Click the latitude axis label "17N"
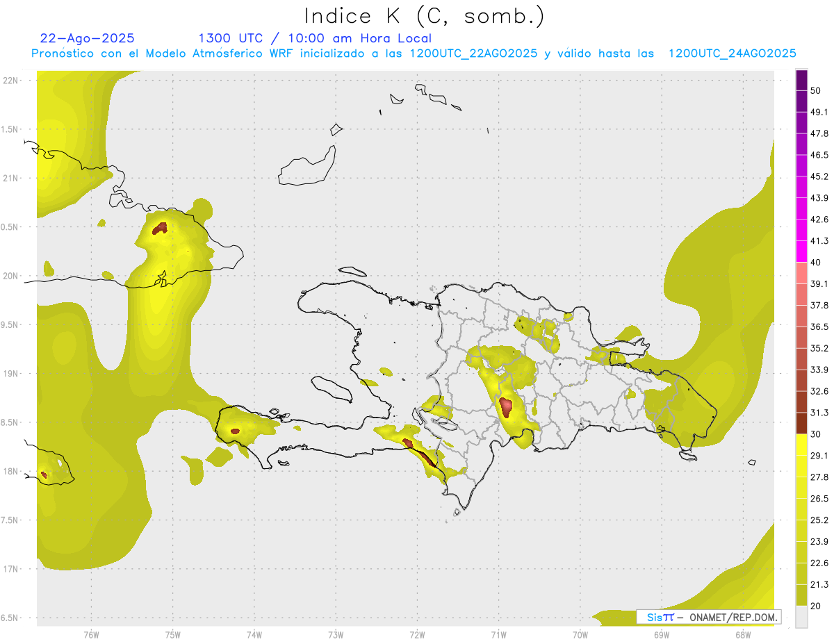 pos(12,569)
